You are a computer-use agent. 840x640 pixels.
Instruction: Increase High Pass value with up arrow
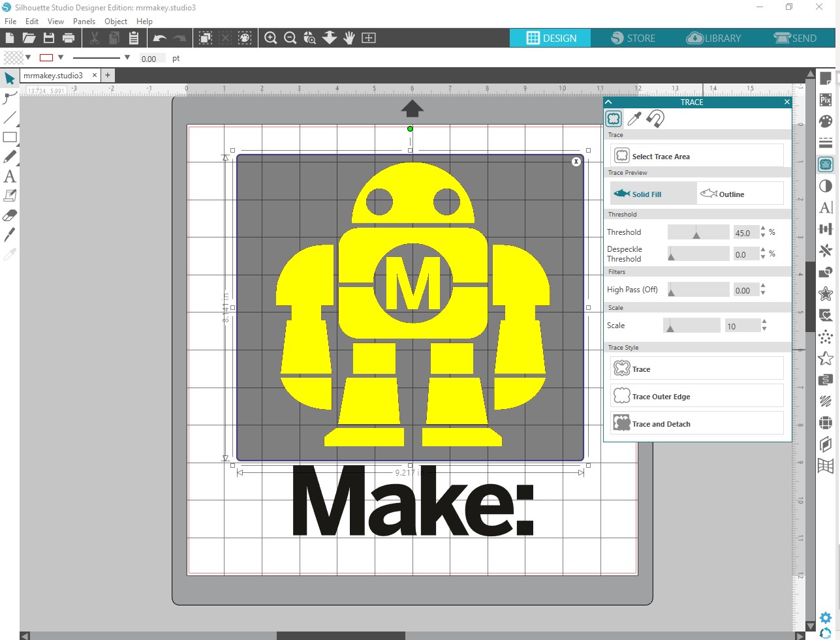pos(764,286)
